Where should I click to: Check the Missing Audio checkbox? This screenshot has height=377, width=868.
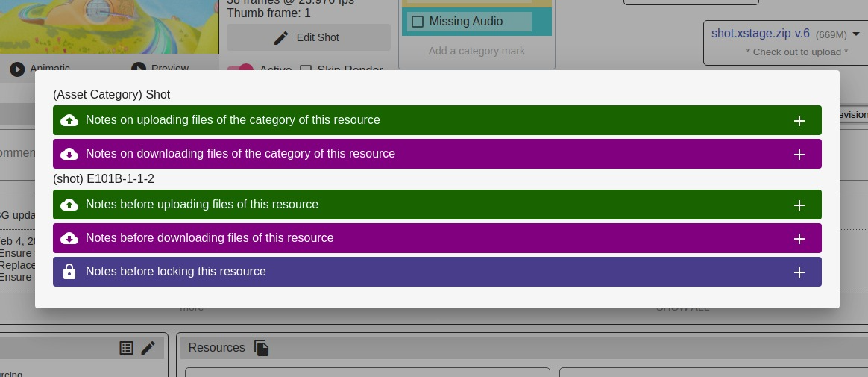418,22
